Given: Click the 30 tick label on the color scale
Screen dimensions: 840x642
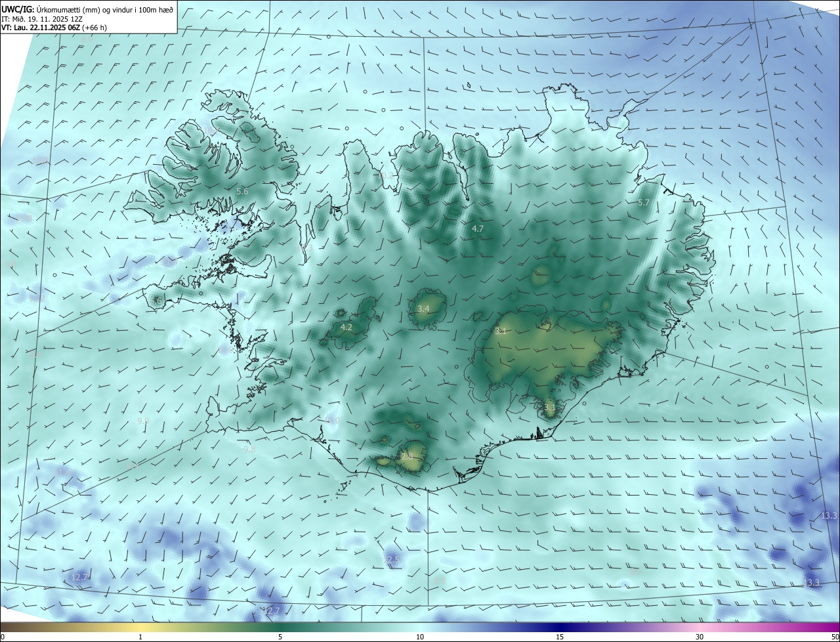Looking at the screenshot, I should click(700, 637).
